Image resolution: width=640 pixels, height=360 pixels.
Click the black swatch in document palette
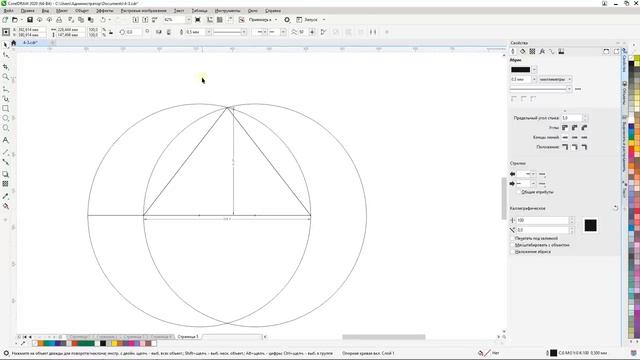coord(103,344)
